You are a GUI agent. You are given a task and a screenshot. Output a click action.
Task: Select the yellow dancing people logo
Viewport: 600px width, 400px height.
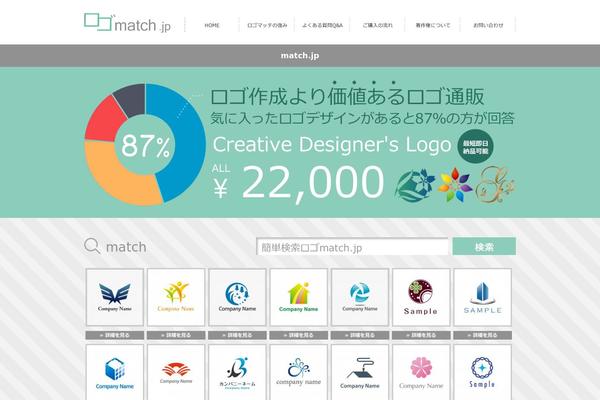point(176,297)
